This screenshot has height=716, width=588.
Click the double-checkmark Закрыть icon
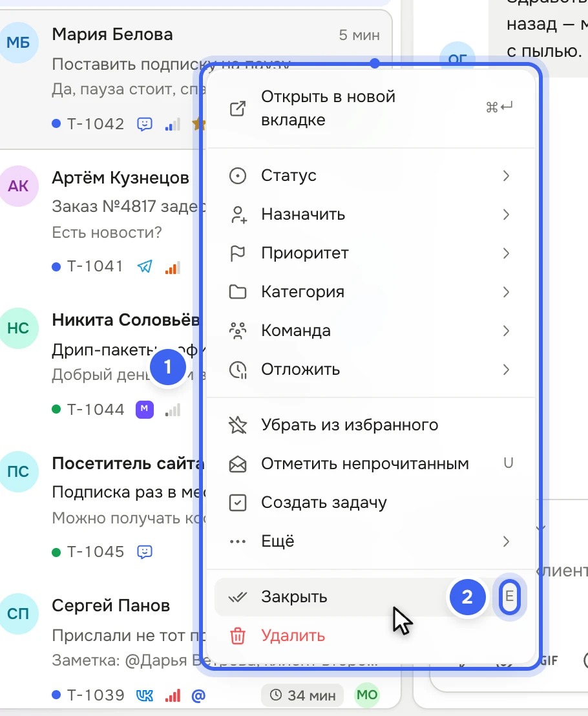tap(237, 597)
